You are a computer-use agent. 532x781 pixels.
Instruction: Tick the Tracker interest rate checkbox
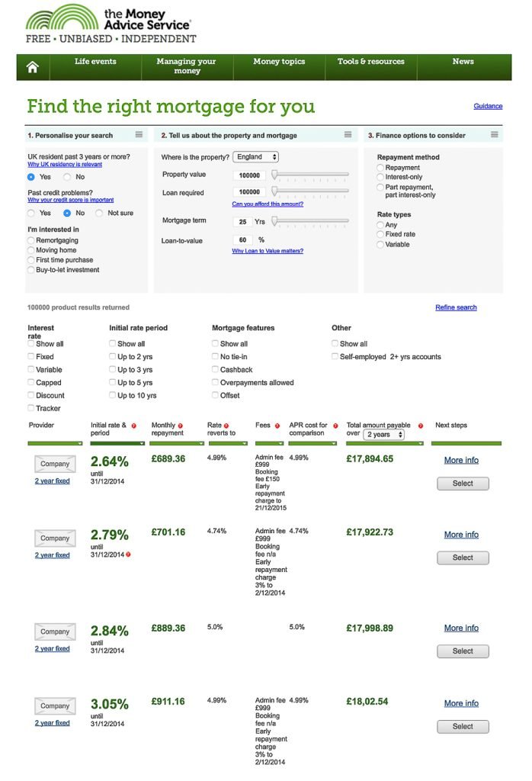pyautogui.click(x=31, y=408)
